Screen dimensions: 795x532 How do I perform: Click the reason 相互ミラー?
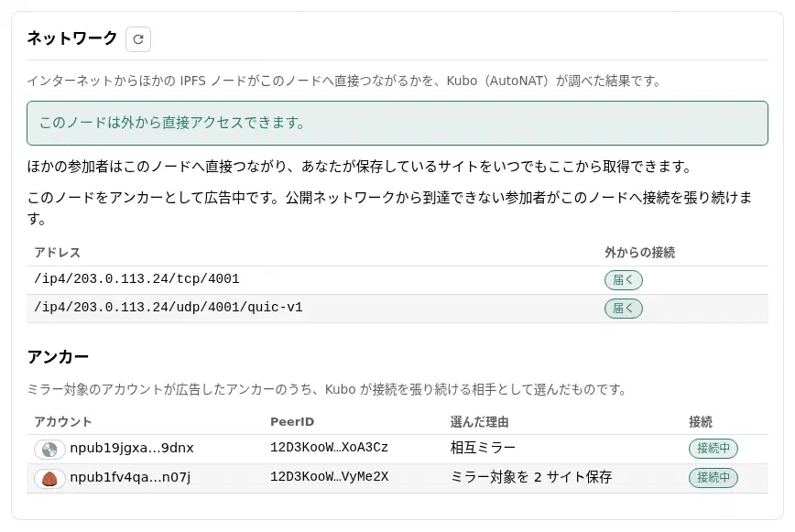(x=483, y=448)
